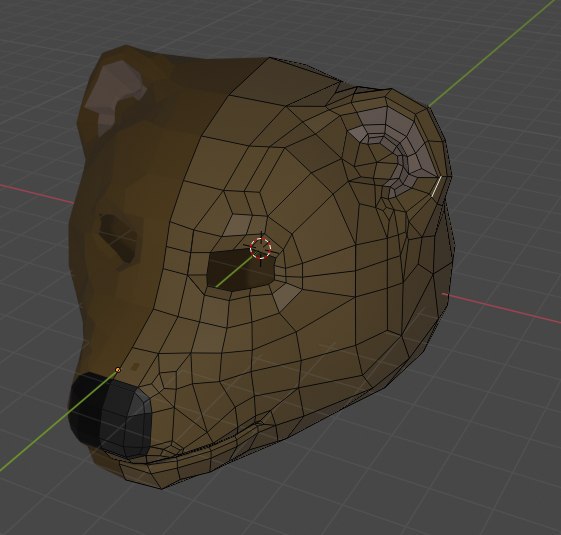
Task: Click the dark gray nose mesh
Action: tap(110, 415)
